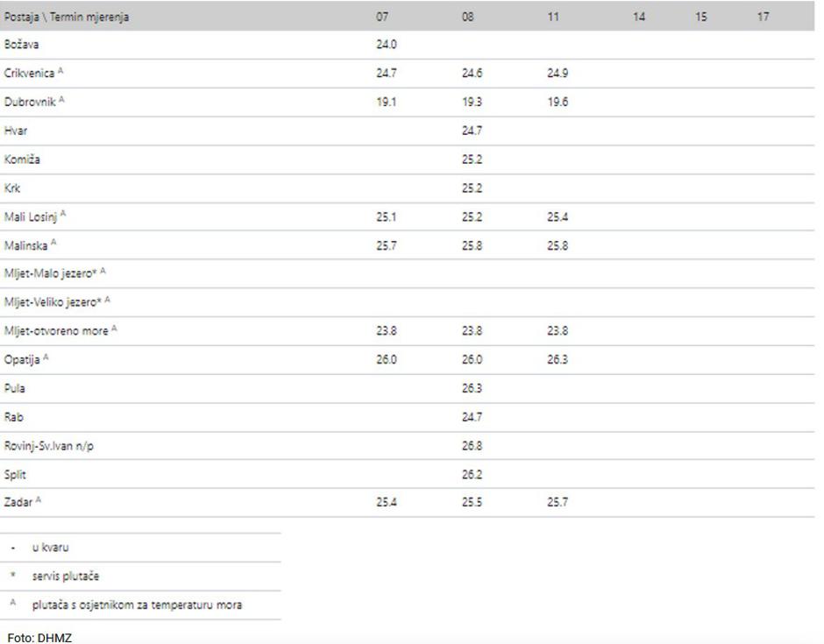
Task: Select the 17 column header
Action: coord(763,17)
